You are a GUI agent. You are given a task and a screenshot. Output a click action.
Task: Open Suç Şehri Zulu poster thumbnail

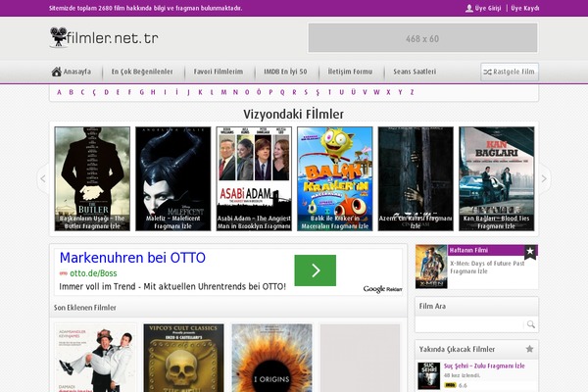428,375
